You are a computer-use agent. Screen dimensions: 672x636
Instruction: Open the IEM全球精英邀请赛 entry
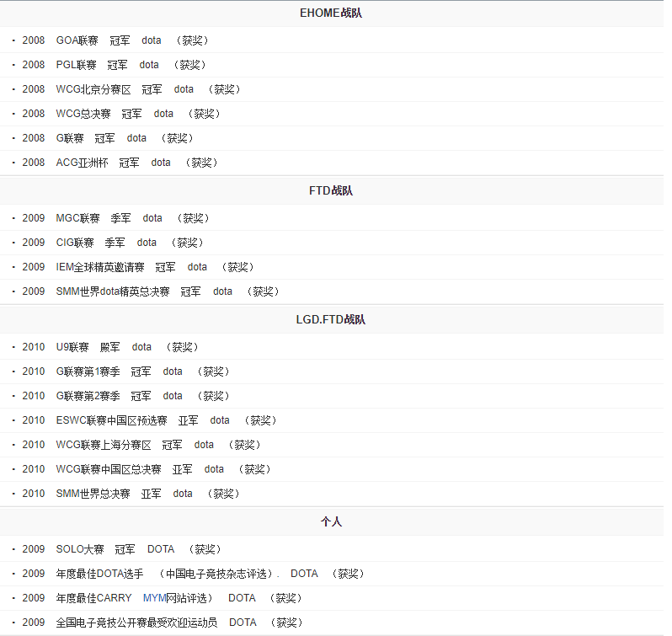100,267
